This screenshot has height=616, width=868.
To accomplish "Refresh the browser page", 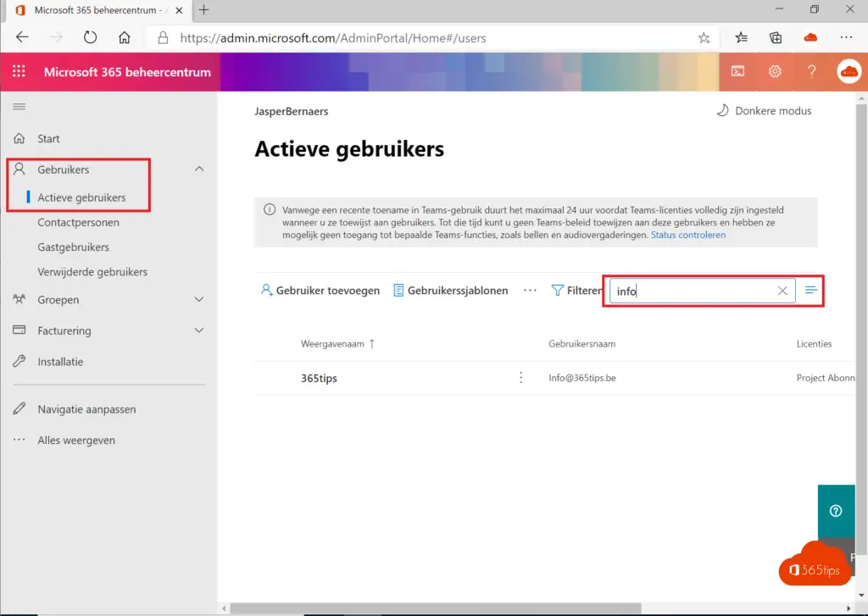I will 90,37.
